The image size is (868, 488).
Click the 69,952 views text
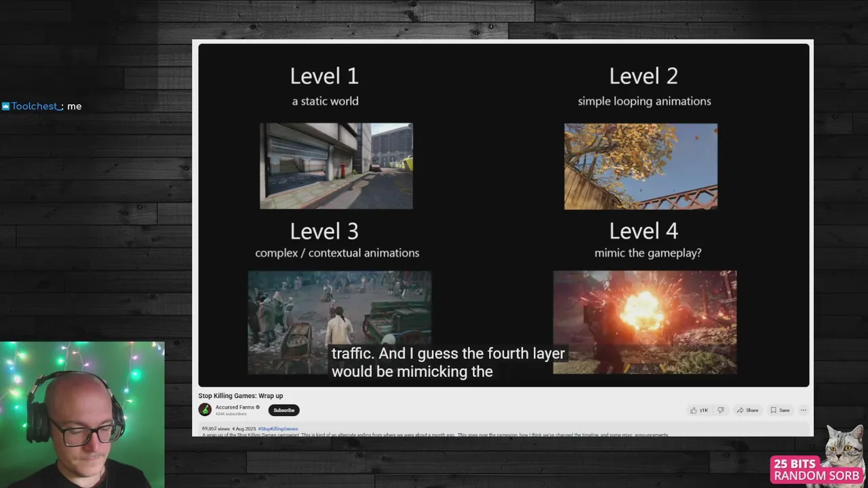[x=215, y=429]
